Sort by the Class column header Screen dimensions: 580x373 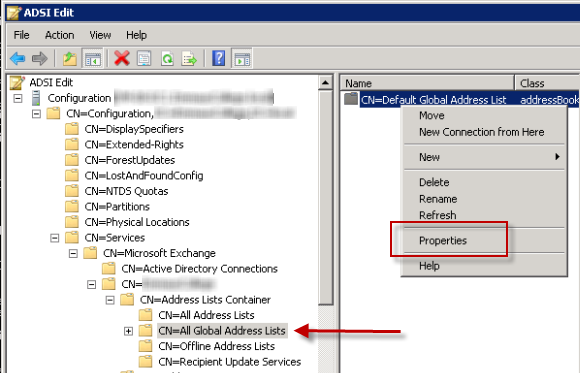[x=547, y=83]
